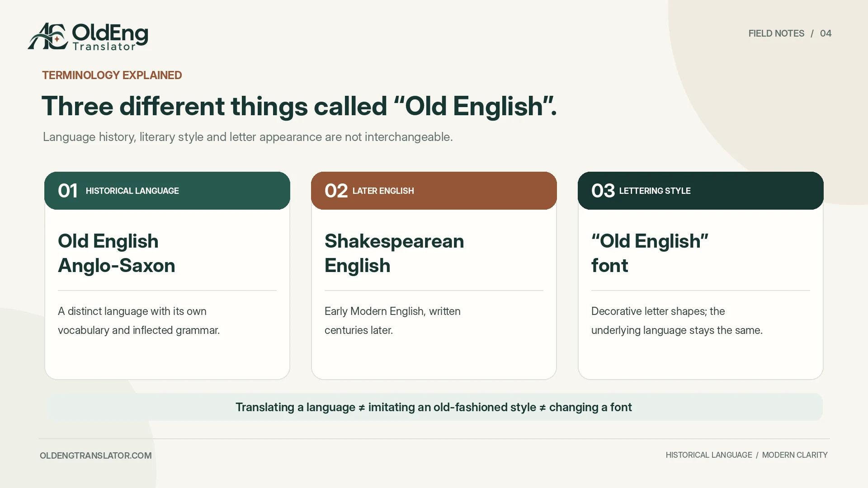The image size is (868, 488).
Task: Click the 'Shakespearean English' card title
Action: [x=394, y=253]
